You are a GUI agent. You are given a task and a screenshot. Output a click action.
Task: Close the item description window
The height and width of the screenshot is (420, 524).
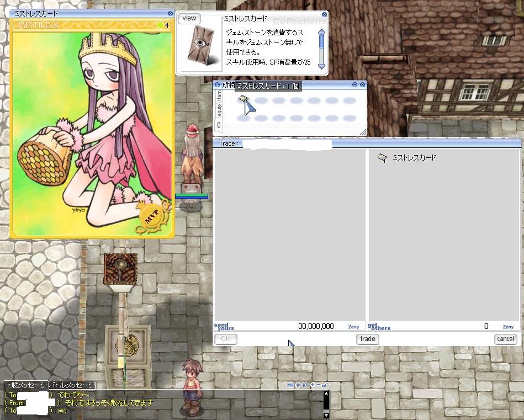[324, 14]
